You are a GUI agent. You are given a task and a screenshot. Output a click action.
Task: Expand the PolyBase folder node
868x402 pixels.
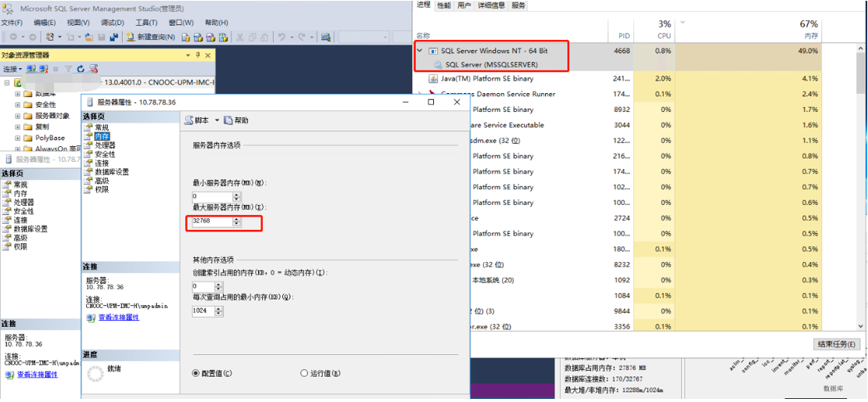(x=18, y=138)
